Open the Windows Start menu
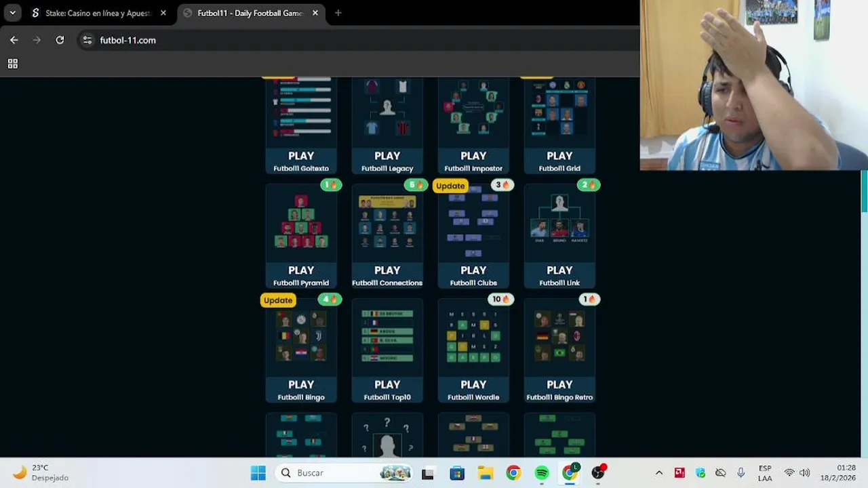 [258, 473]
